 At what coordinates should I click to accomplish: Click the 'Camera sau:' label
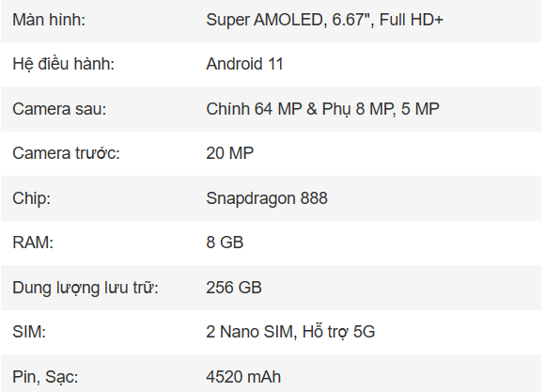click(x=59, y=109)
